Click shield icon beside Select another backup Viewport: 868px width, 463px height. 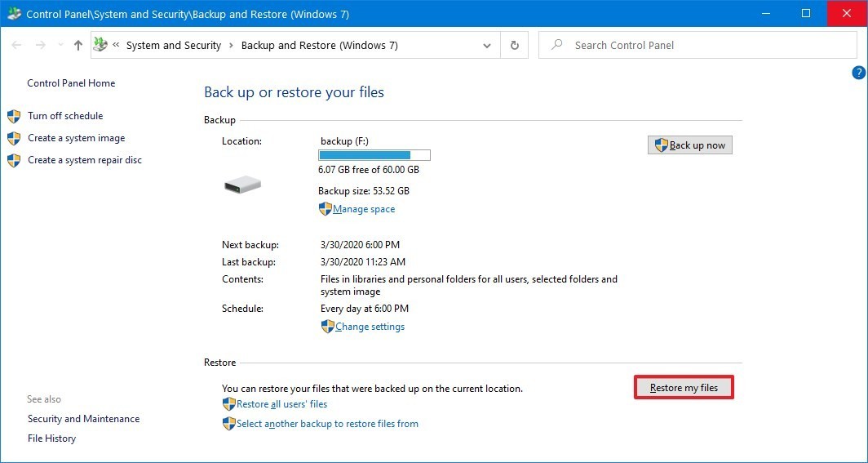click(x=228, y=424)
